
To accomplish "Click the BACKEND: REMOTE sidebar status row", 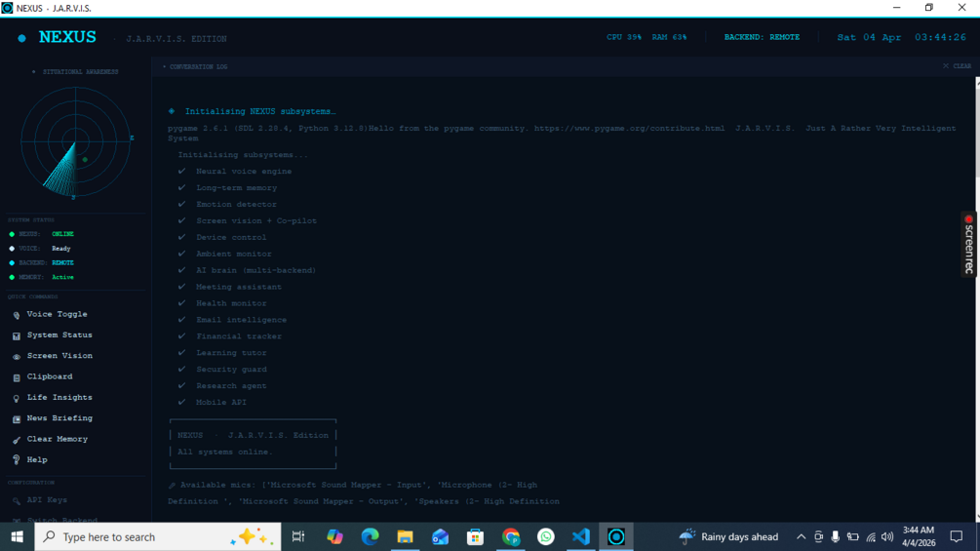I will [43, 263].
